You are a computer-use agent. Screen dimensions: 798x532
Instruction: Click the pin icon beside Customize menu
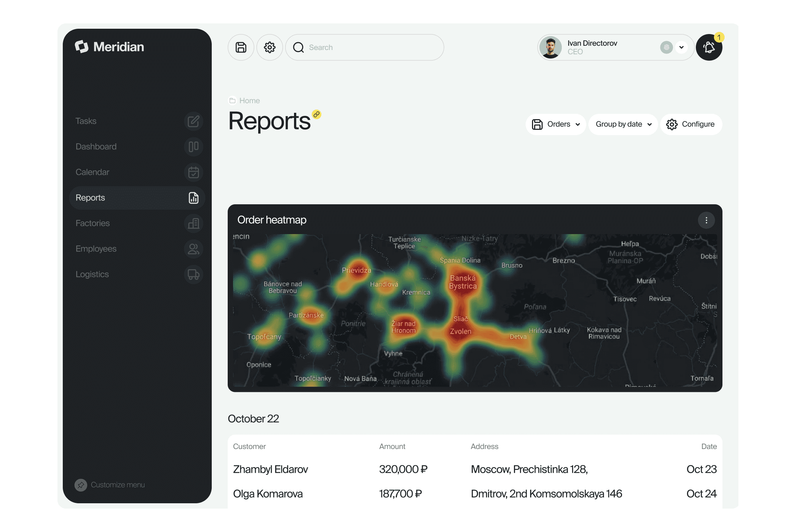coord(81,485)
